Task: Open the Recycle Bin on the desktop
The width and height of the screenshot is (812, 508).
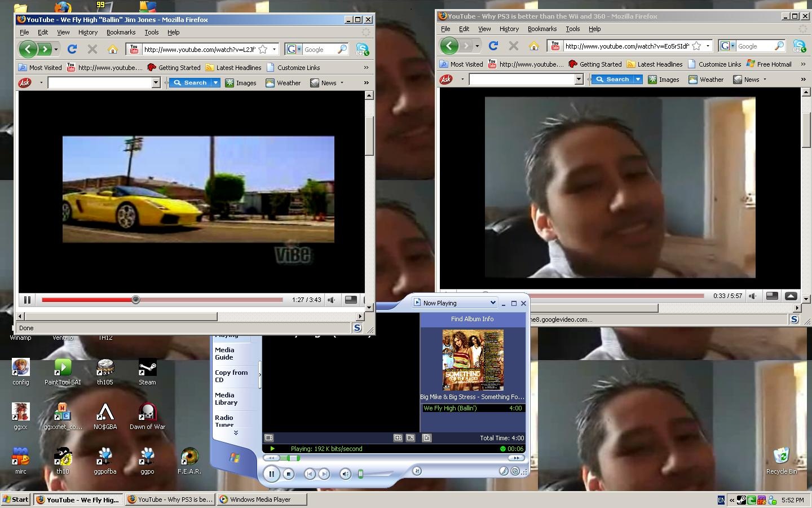Action: [781, 461]
